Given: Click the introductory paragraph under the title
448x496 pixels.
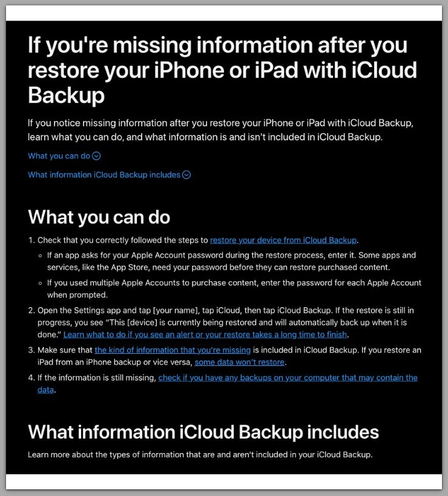Looking at the screenshot, I should (220, 129).
